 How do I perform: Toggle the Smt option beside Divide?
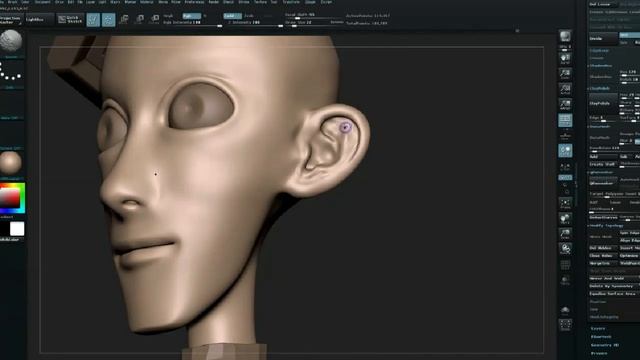click(x=629, y=36)
